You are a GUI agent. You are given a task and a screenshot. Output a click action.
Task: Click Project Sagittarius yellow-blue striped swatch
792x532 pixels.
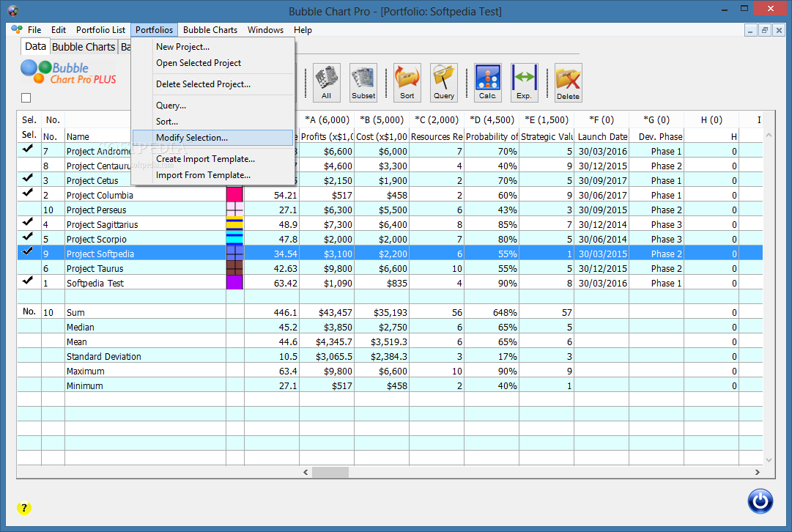[x=235, y=223]
